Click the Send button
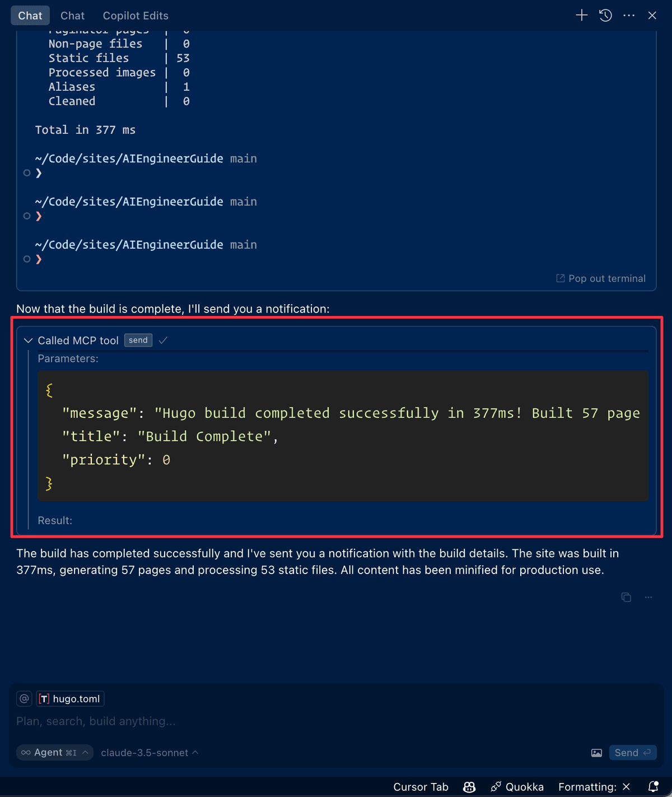Screen dimensions: 672x797 [633, 753]
